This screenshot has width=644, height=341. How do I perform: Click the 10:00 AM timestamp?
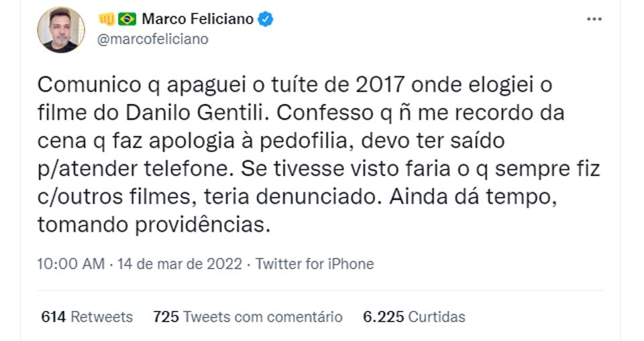71,264
